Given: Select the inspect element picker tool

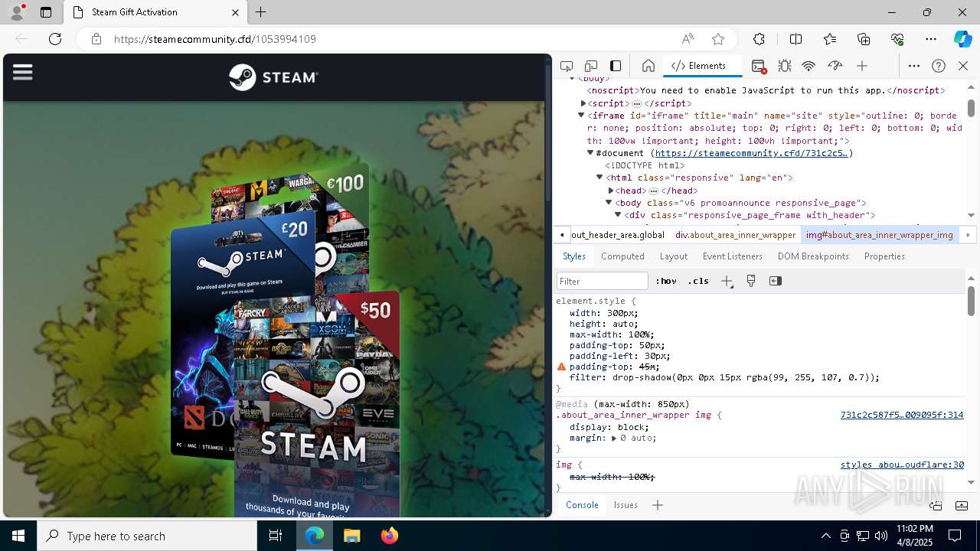Looking at the screenshot, I should click(x=567, y=66).
